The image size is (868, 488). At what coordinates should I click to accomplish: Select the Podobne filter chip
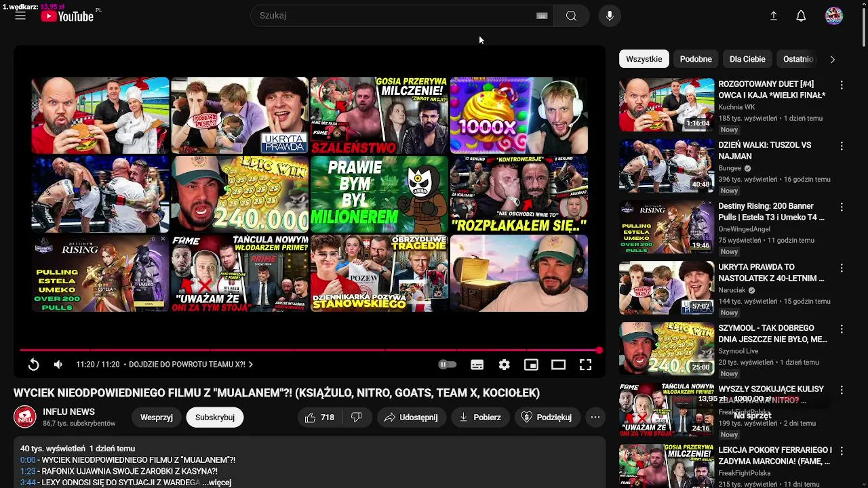click(696, 59)
